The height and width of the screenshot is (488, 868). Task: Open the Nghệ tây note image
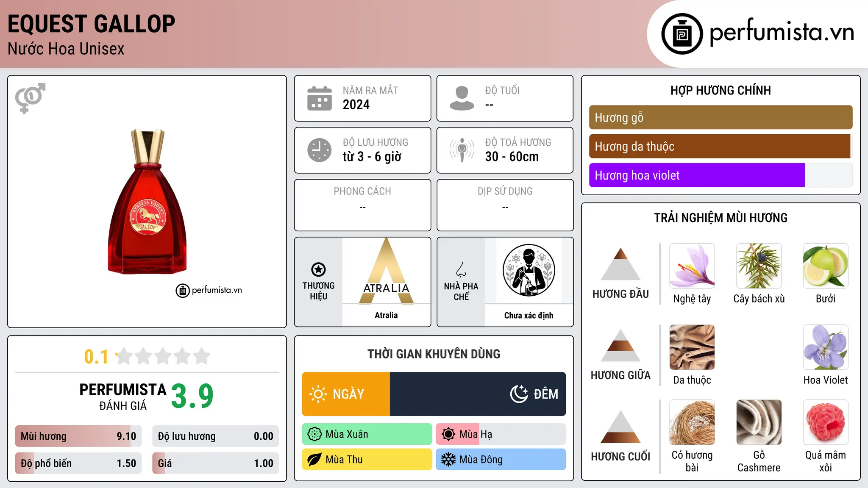pyautogui.click(x=692, y=266)
